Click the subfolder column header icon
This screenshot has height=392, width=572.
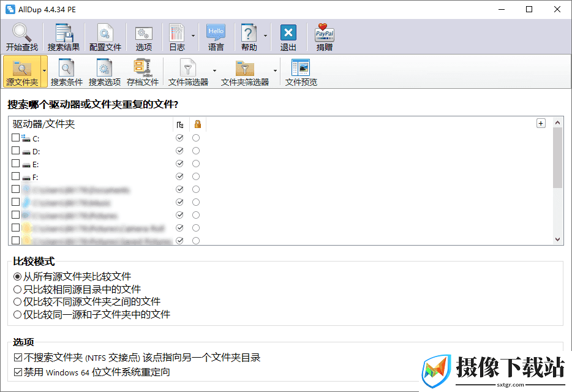coord(180,124)
